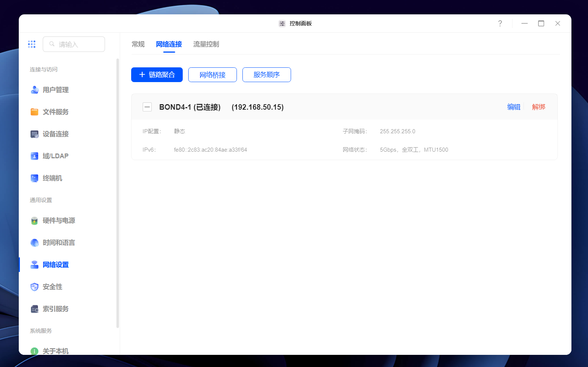This screenshot has height=367, width=588.
Task: Click the 控制面板 title bar icon
Action: (282, 24)
